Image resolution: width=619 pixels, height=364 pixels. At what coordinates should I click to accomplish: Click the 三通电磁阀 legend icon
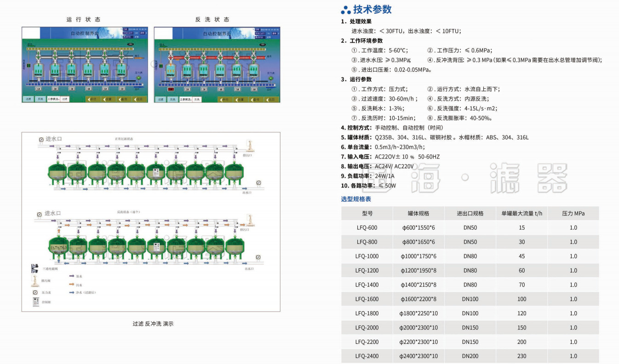click(x=34, y=269)
